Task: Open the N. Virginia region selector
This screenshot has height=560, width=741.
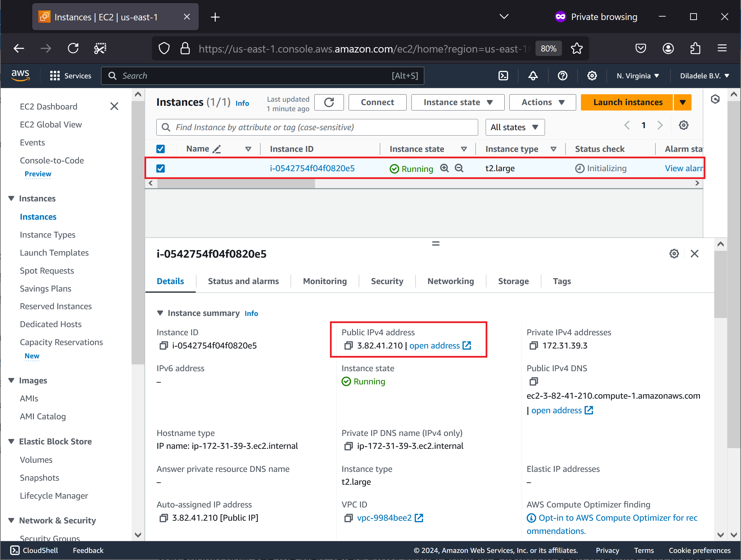Action: (x=638, y=76)
